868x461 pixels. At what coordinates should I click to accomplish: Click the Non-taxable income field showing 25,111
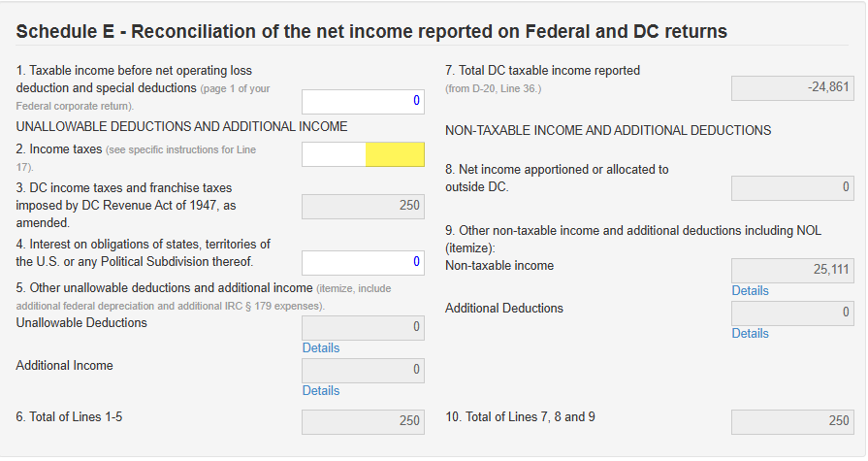point(792,270)
